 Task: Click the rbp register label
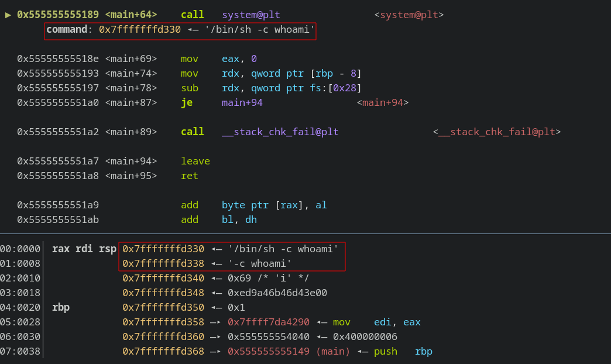pos(61,307)
